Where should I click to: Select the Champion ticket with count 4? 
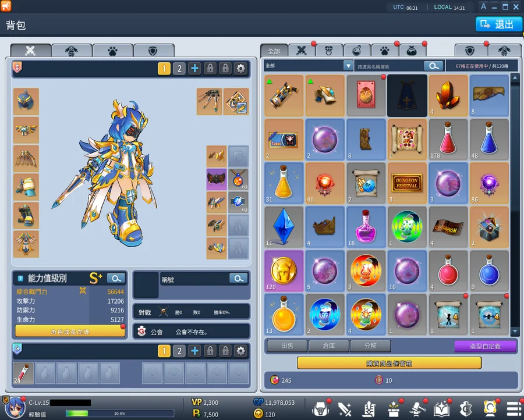tap(448, 227)
